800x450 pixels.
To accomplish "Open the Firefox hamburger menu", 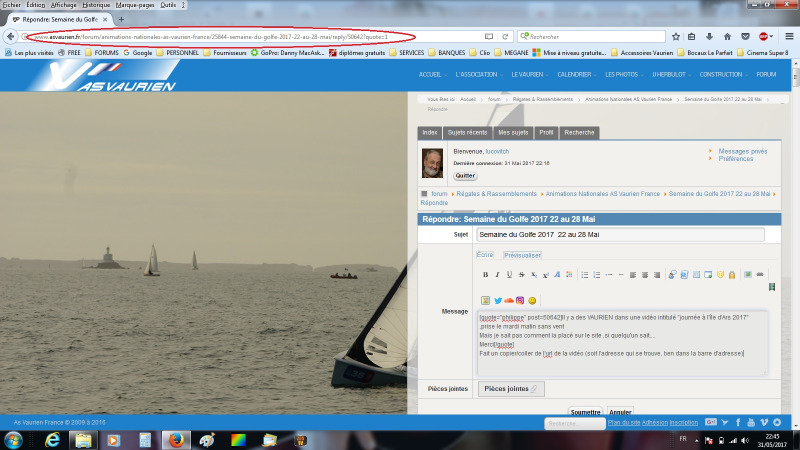I will (789, 37).
